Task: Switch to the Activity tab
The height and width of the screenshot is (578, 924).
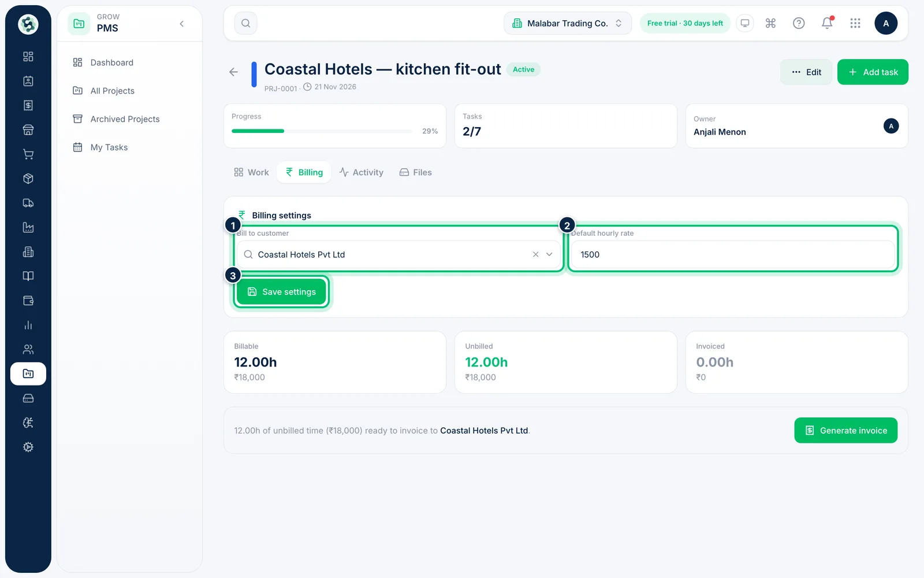Action: (362, 172)
